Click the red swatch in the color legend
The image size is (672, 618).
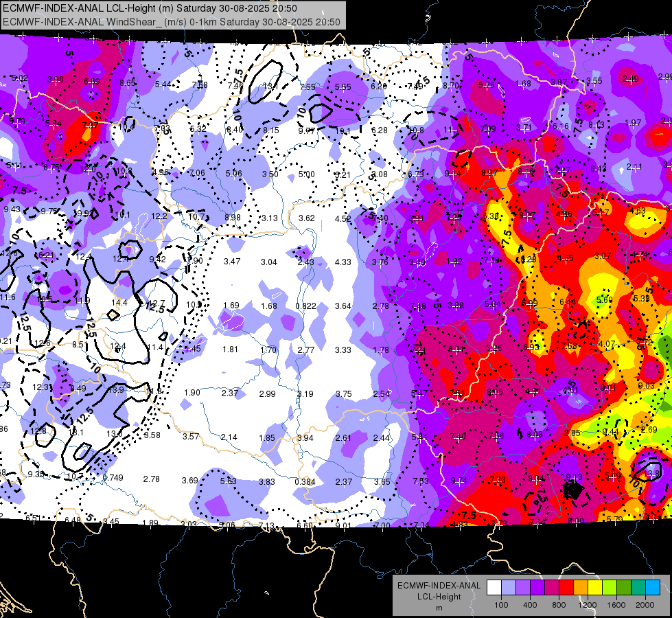point(566,588)
